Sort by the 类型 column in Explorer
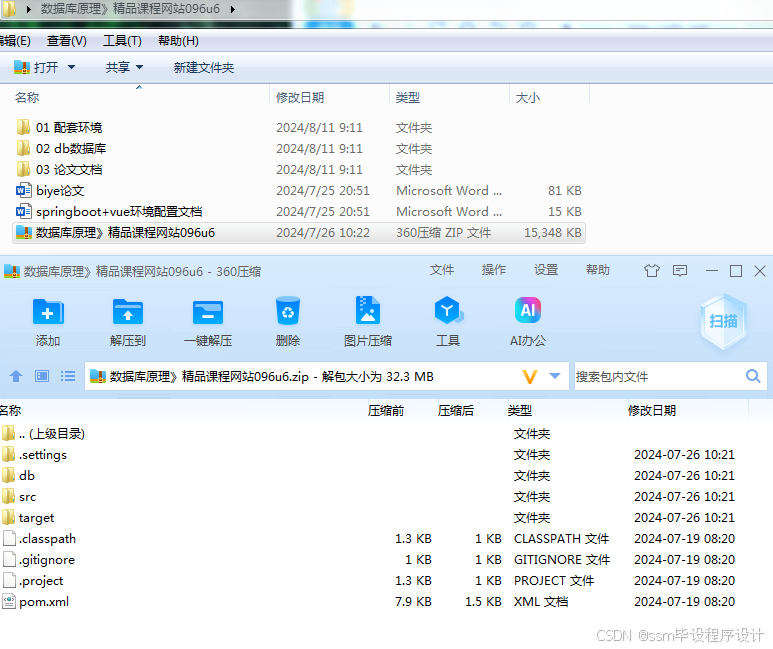Viewport: 773px width, 649px height. (449, 98)
